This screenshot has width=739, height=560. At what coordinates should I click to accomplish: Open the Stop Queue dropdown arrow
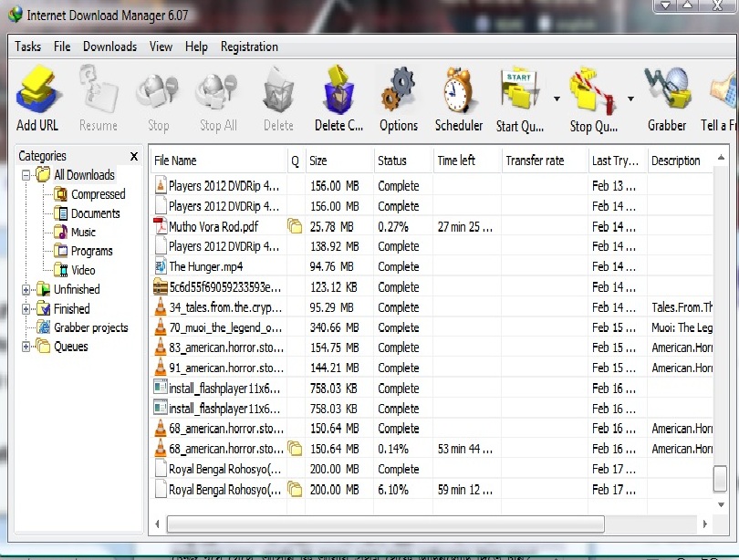pyautogui.click(x=630, y=99)
